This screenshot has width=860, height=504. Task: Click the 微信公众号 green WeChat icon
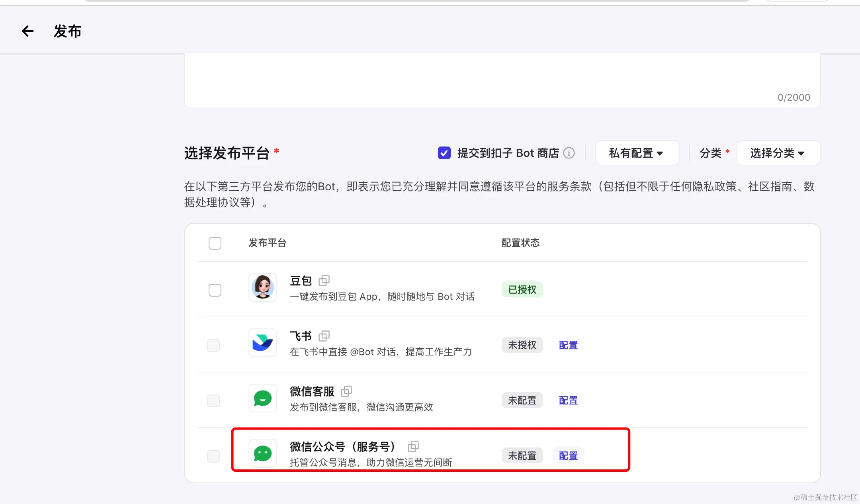tap(263, 453)
